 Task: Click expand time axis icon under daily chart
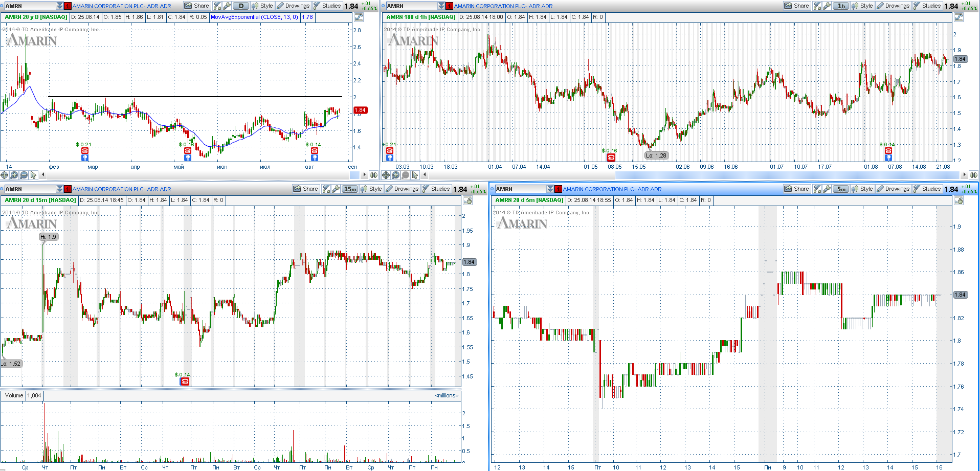(374, 175)
